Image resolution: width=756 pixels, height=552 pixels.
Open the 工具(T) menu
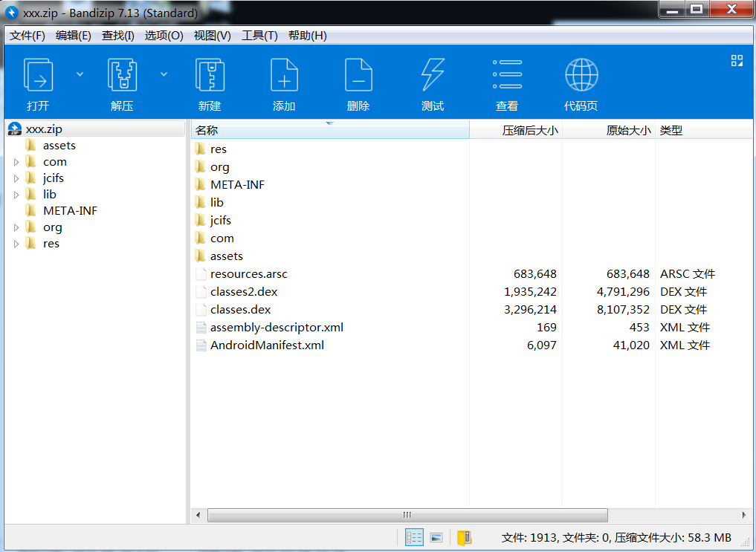[x=259, y=36]
